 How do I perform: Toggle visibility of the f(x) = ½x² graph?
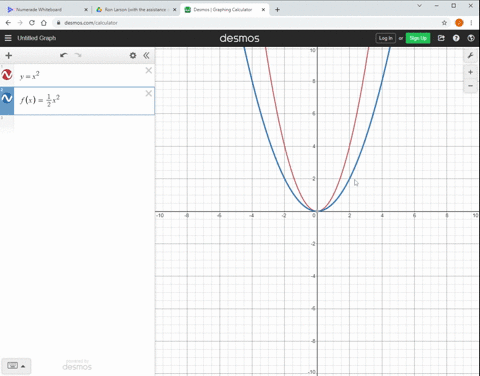(x=7, y=98)
